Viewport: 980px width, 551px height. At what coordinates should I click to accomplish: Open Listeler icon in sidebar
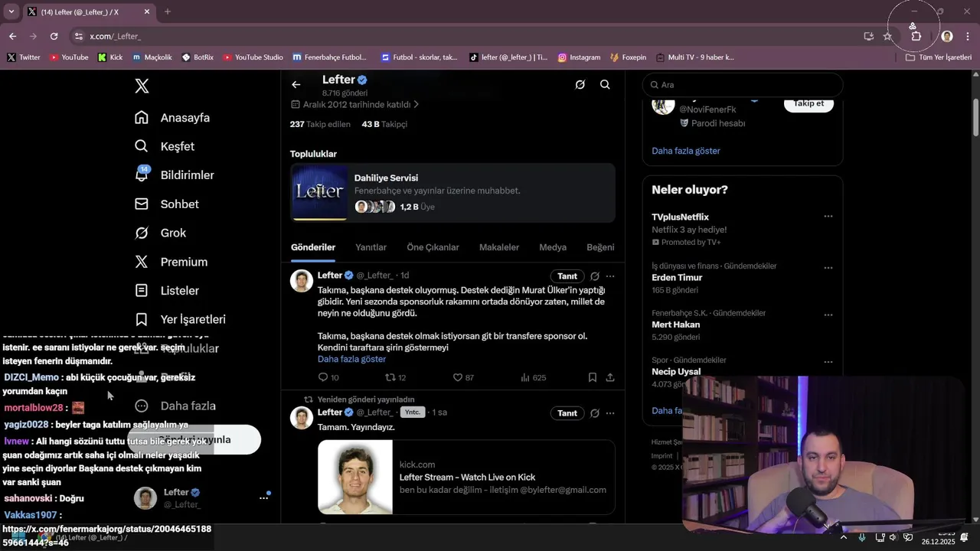tap(142, 291)
